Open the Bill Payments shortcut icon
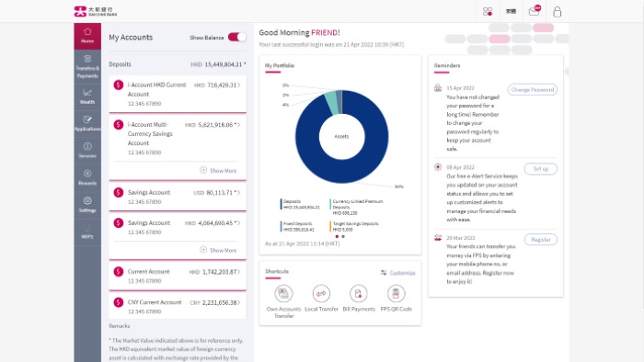 [x=359, y=293]
